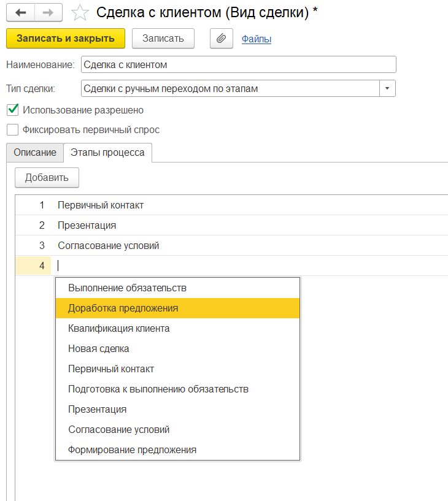
Task: Switch to the Описание tab
Action: pos(35,153)
